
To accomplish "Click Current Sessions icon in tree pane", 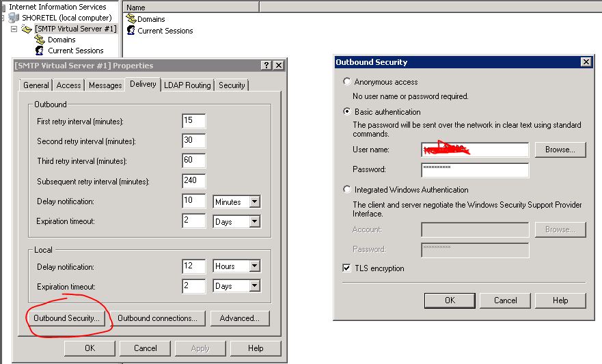I will [40, 51].
